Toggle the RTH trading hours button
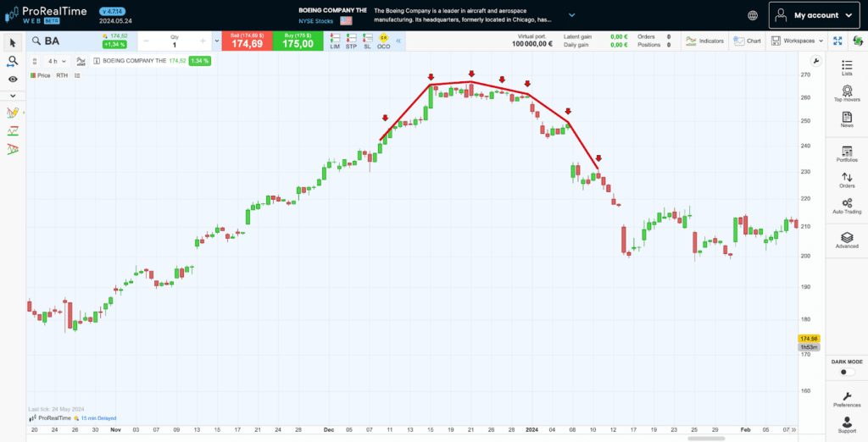The height and width of the screenshot is (442, 868). (x=62, y=75)
